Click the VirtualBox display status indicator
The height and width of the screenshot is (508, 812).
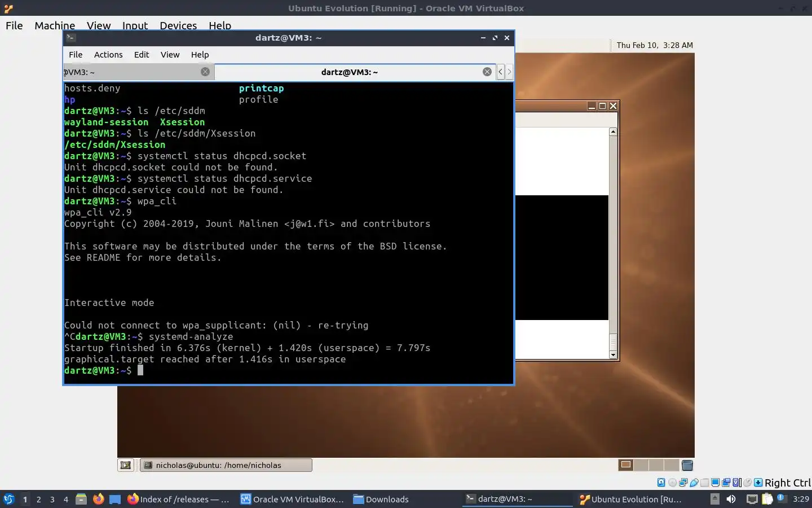715,483
